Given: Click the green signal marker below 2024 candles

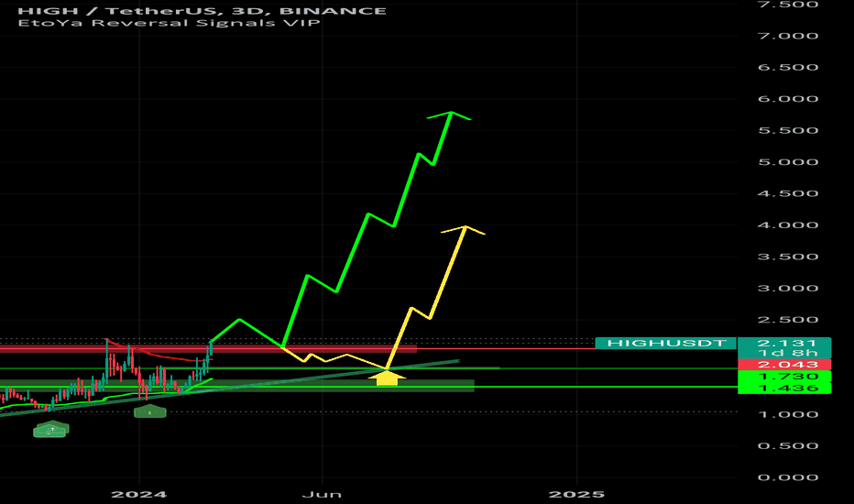Looking at the screenshot, I should coord(149,411).
